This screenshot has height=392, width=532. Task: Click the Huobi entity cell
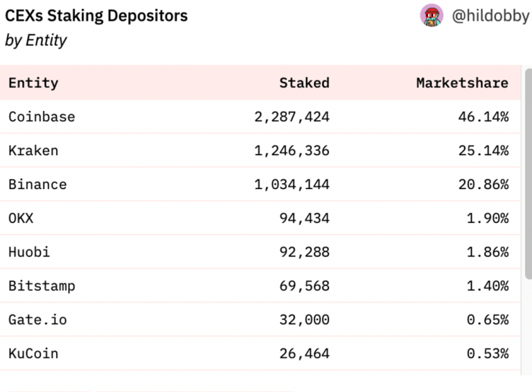(29, 252)
